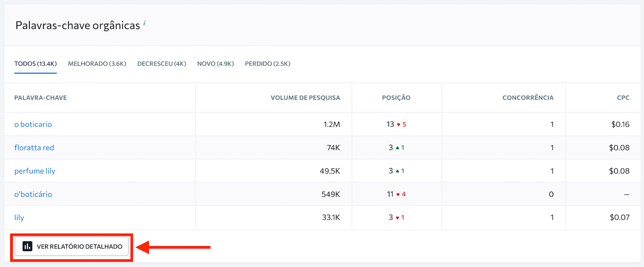Click the CPC column header
The width and height of the screenshot is (644, 267).
click(623, 98)
